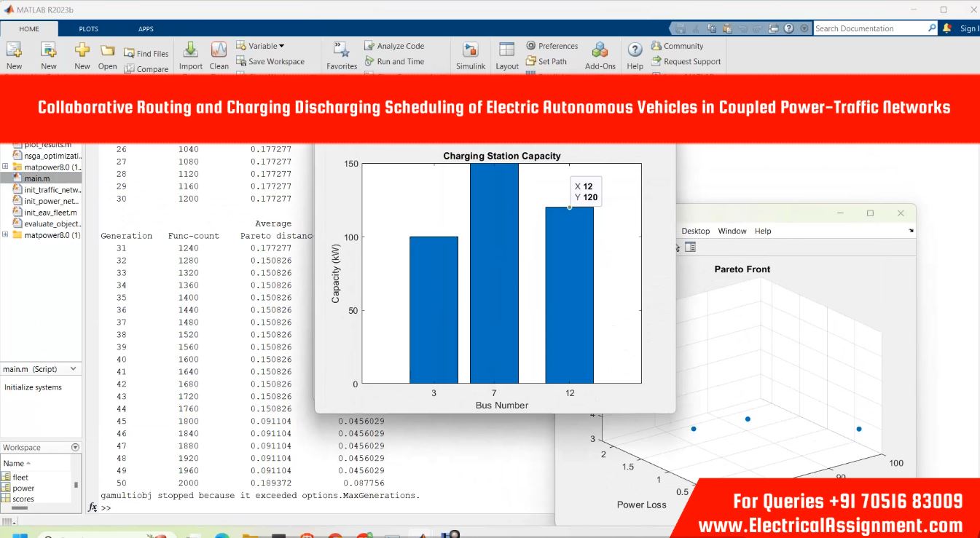Open the Layout icon in toolstrip
Screen dimensions: 980x538
pyautogui.click(x=506, y=51)
